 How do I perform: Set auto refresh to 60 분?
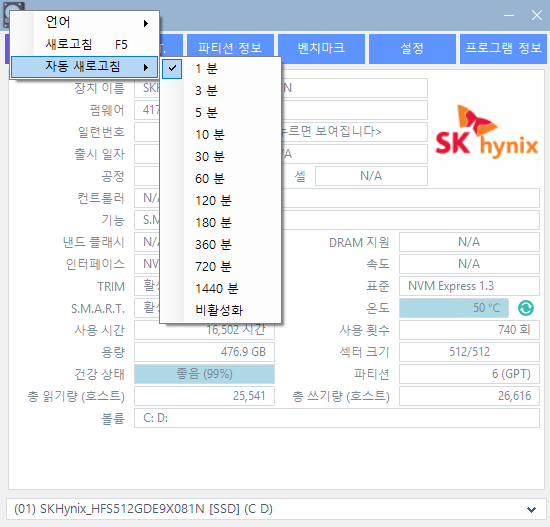coord(220,179)
